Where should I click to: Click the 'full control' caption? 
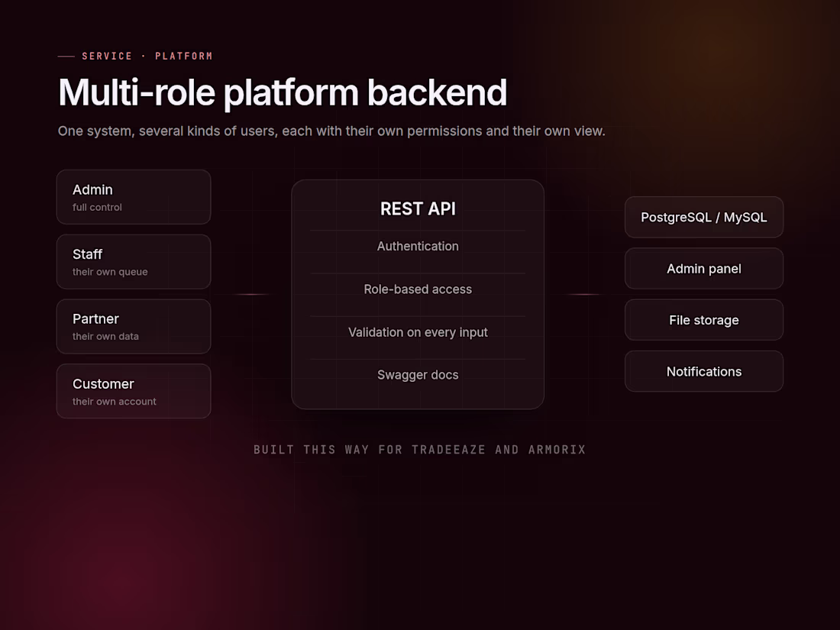coord(97,207)
